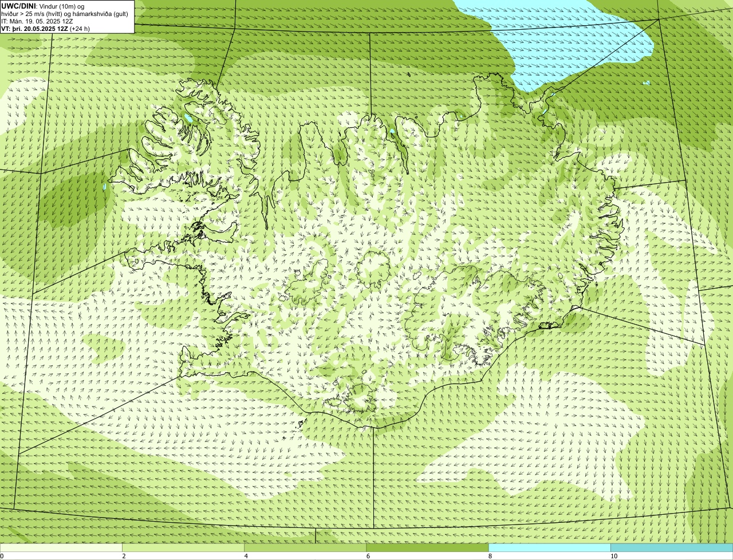Click the colorbar tick label '2'
733x560 pixels.
click(x=124, y=556)
